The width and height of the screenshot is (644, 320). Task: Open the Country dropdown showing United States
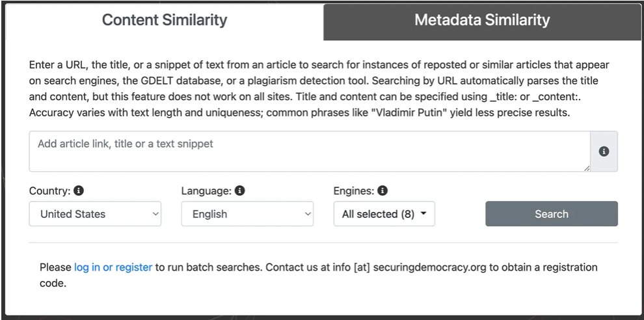pos(95,214)
